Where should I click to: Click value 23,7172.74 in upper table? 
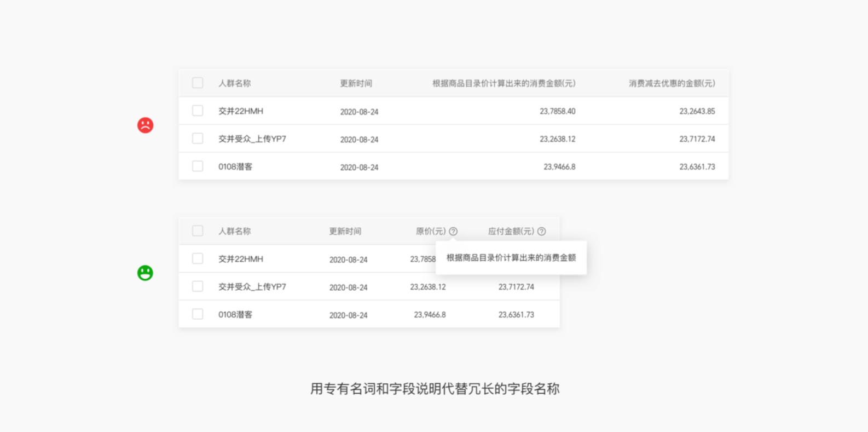pos(697,139)
